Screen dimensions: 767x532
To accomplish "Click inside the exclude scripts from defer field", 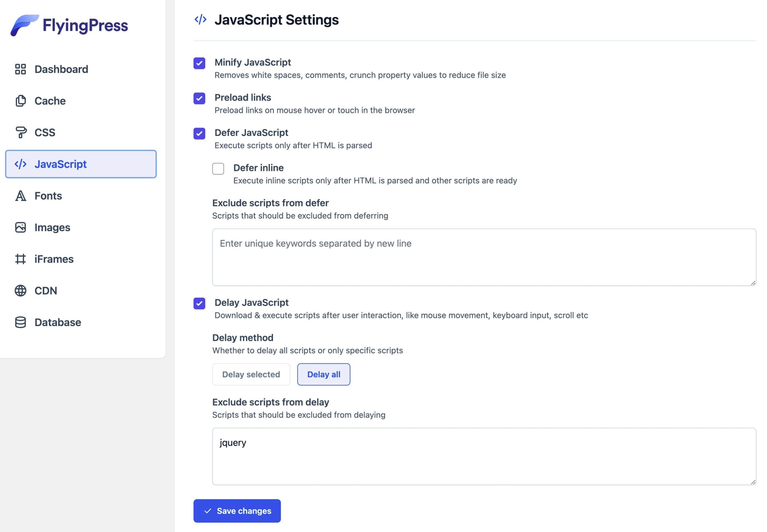I will [x=484, y=257].
